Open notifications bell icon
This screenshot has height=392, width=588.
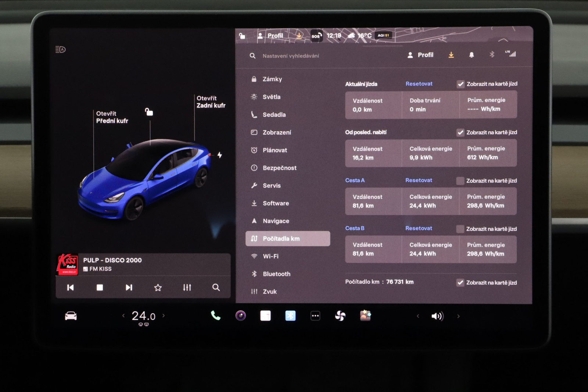coord(472,55)
